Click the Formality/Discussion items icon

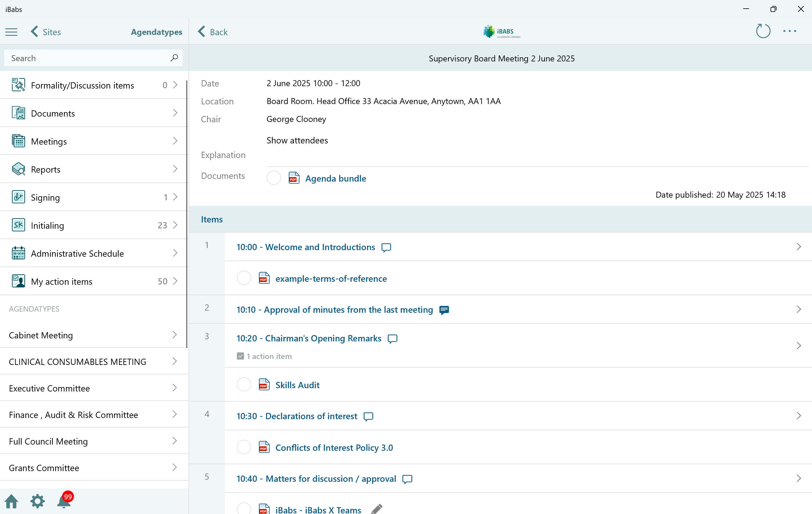coord(18,85)
